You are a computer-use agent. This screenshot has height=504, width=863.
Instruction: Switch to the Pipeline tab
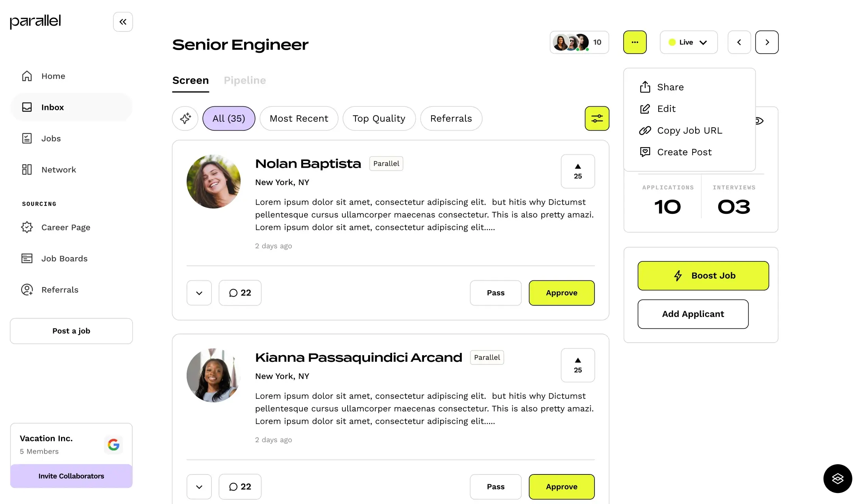tap(245, 80)
